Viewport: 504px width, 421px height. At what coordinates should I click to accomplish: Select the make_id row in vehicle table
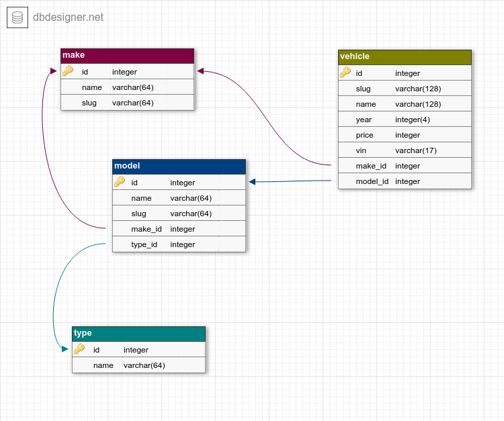[x=405, y=166]
